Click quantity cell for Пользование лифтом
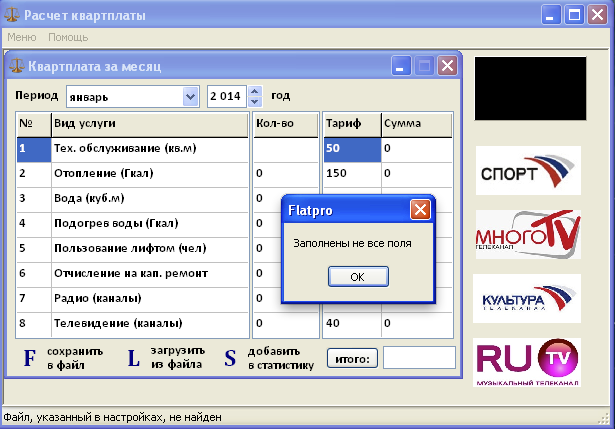This screenshot has height=429, width=615. coord(268,250)
